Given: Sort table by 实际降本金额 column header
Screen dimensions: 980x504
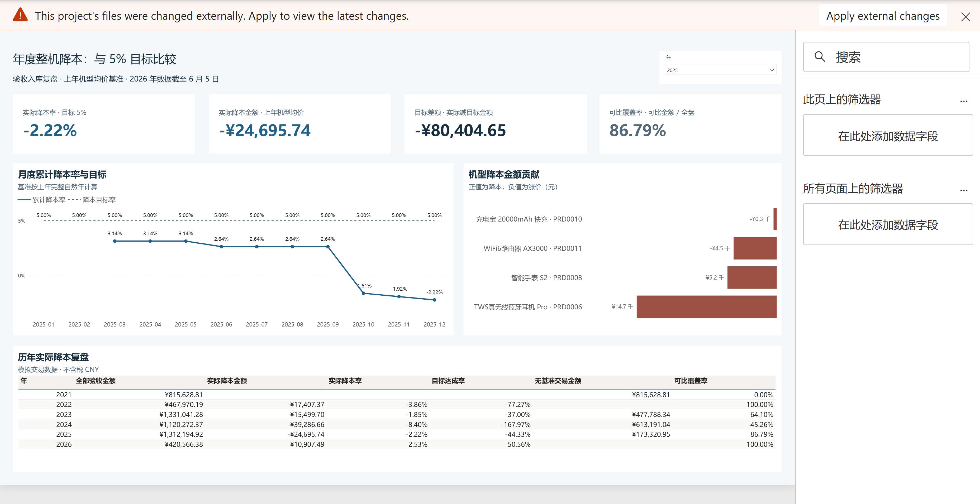Looking at the screenshot, I should pos(227,381).
